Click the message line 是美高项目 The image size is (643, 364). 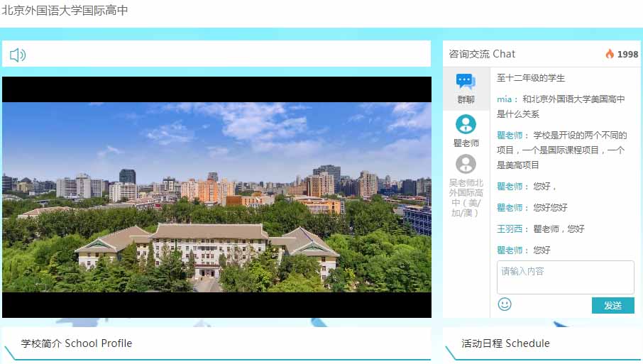(x=518, y=165)
